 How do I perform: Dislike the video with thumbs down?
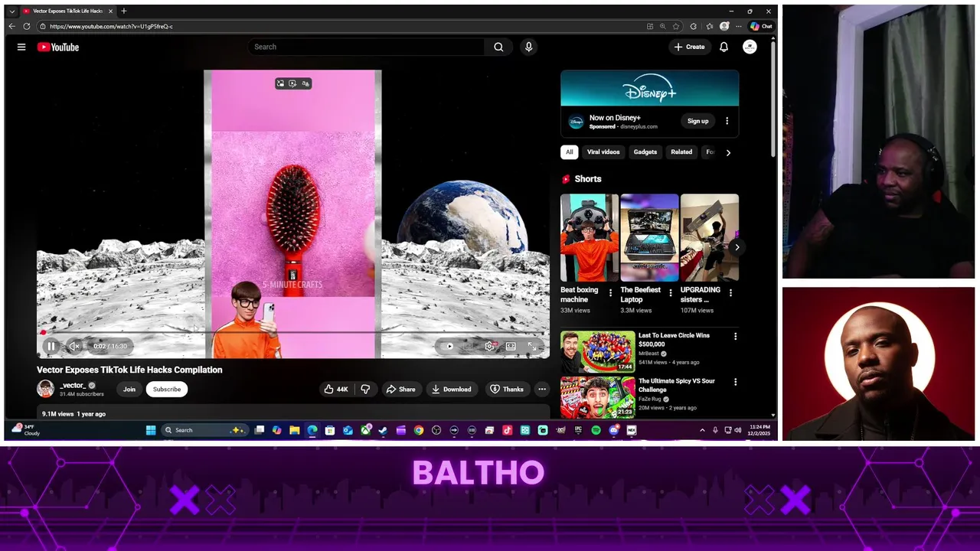365,389
